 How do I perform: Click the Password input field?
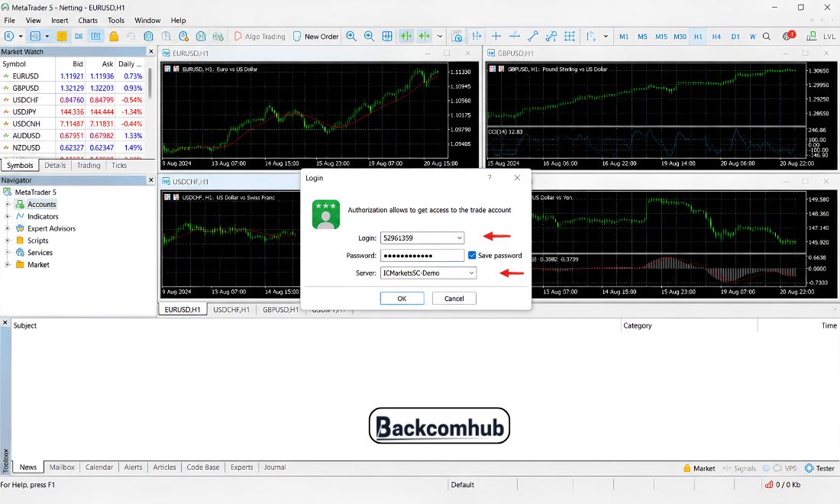422,256
